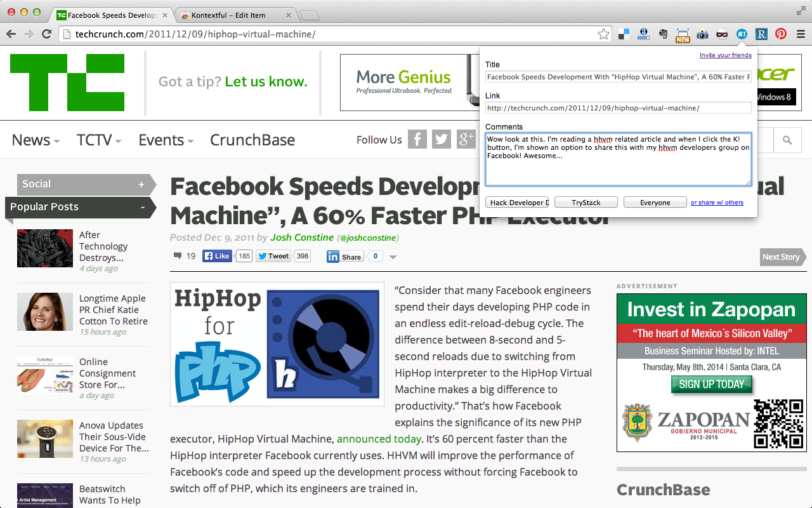Open the Delicious bookmarks extension
Image resolution: width=812 pixels, height=508 pixels.
click(624, 34)
